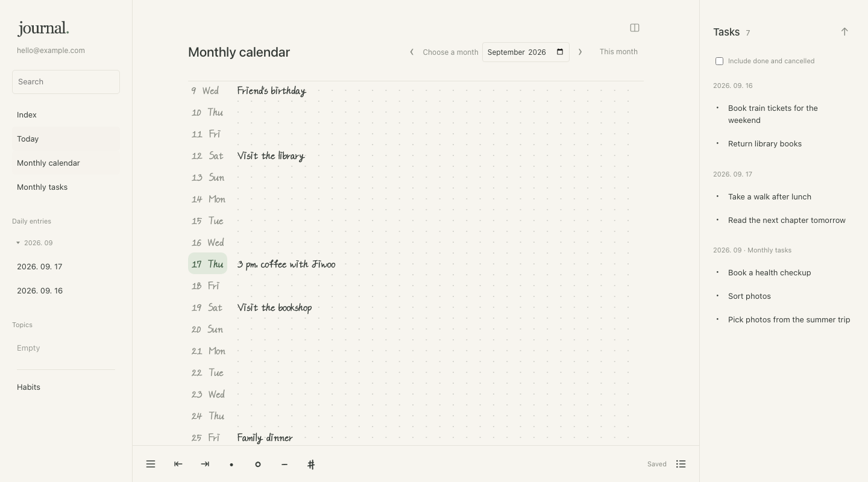The height and width of the screenshot is (482, 868).
Task: Open the hamburger menu in bottom toolbar
Action: point(151,464)
